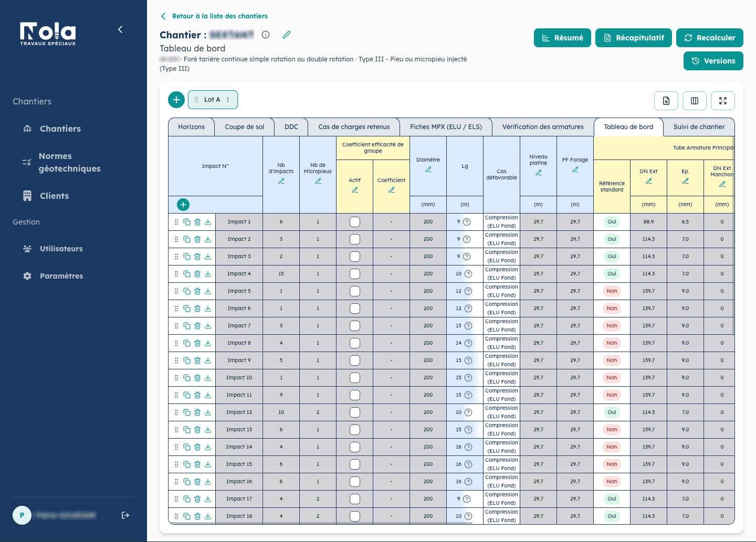Enable the Actif checkbox for Impact 12
756x542 pixels.
click(x=355, y=412)
